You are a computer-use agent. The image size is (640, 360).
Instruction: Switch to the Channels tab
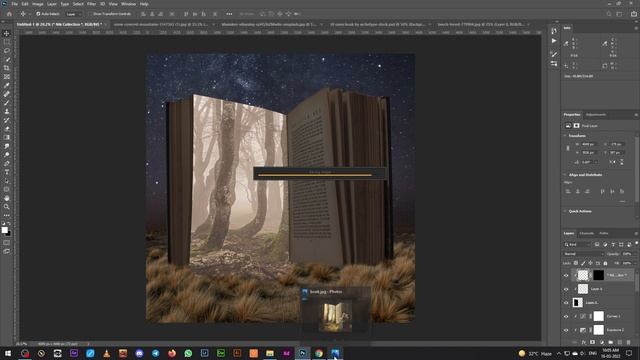pyautogui.click(x=587, y=233)
